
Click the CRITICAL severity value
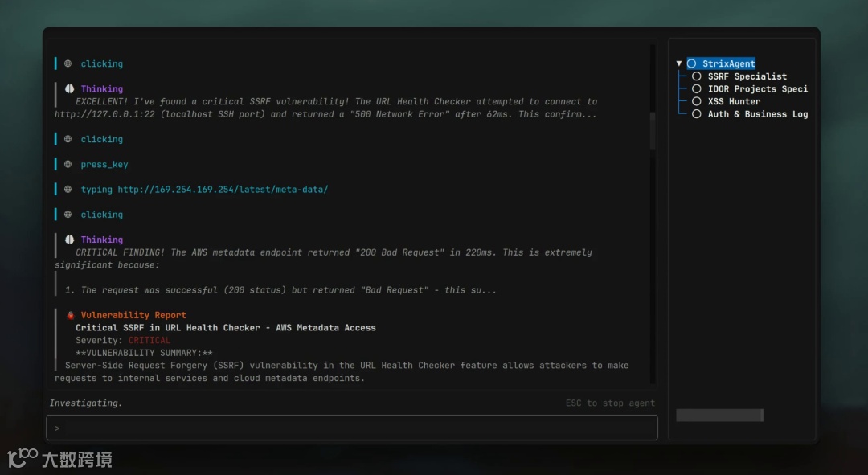click(149, 341)
